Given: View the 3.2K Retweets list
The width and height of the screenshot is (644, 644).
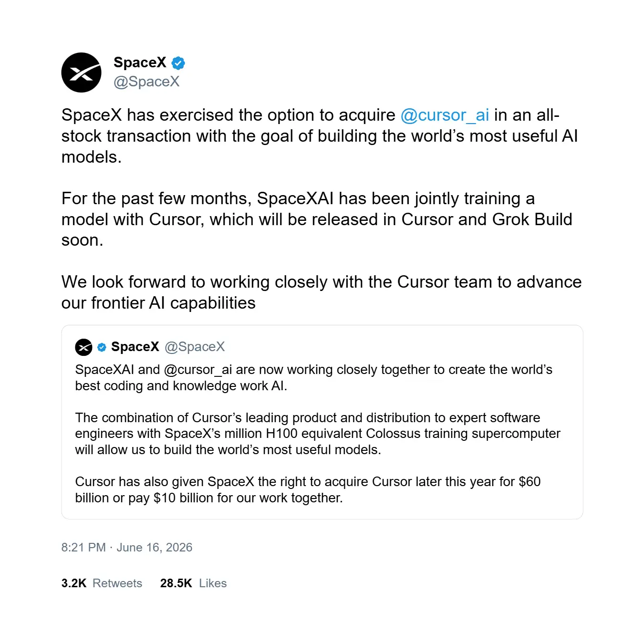Looking at the screenshot, I should [102, 583].
